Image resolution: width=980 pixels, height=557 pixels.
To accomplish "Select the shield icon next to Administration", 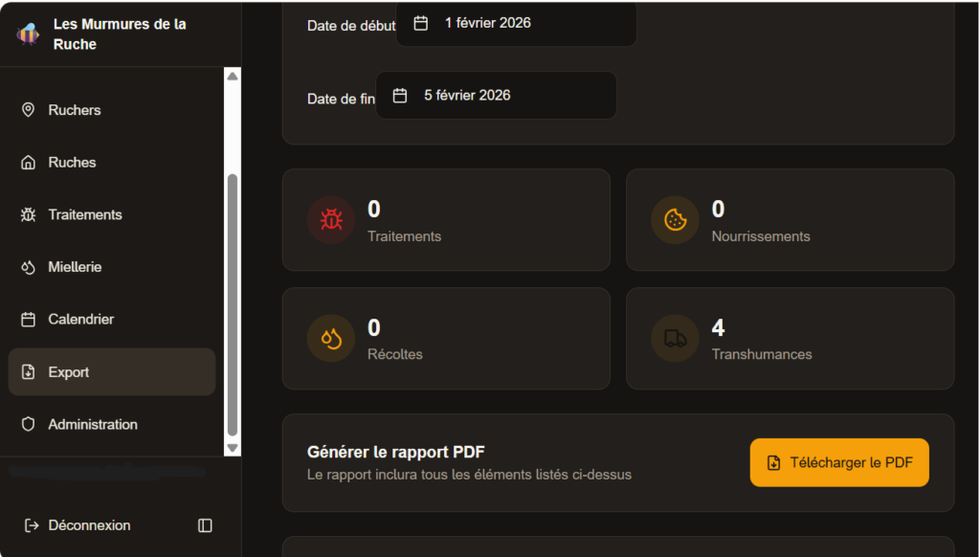I will coord(29,424).
